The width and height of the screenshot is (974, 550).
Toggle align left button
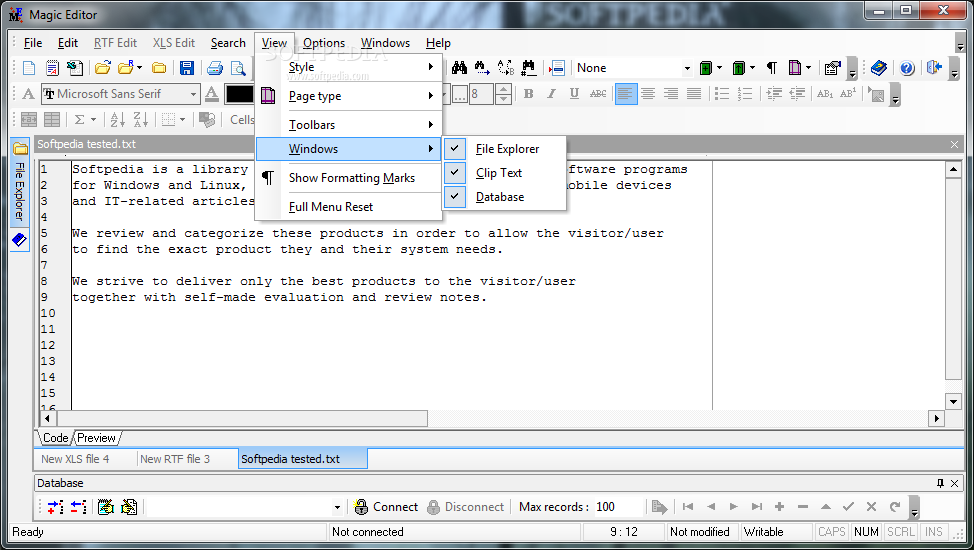pyautogui.click(x=626, y=94)
